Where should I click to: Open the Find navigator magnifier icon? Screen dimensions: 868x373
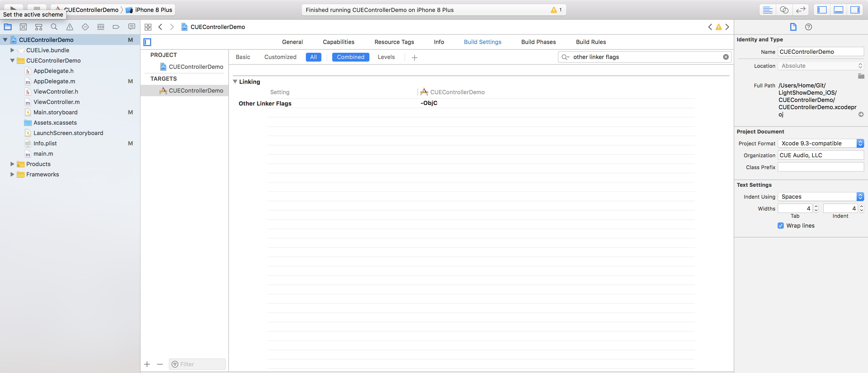(54, 27)
